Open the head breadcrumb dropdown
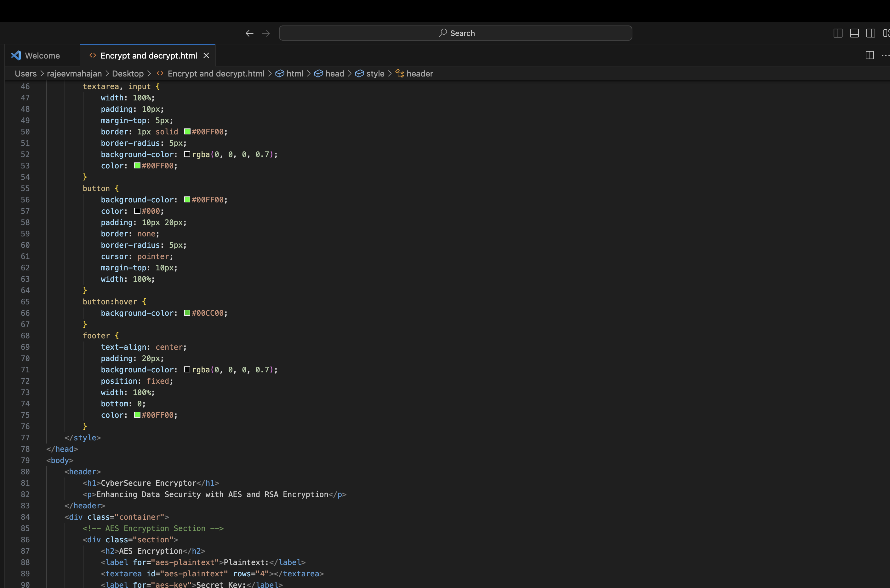 [x=334, y=74]
